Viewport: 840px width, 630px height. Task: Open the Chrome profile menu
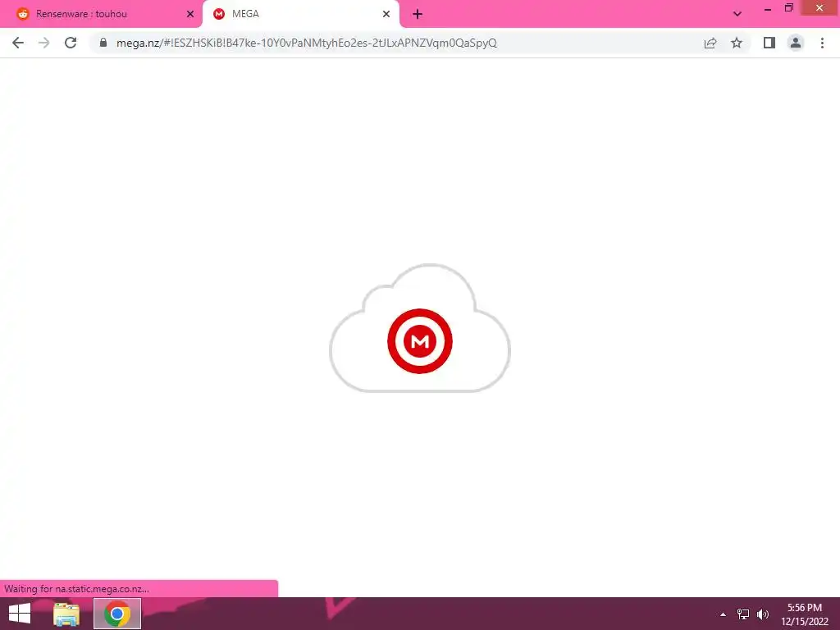click(796, 43)
